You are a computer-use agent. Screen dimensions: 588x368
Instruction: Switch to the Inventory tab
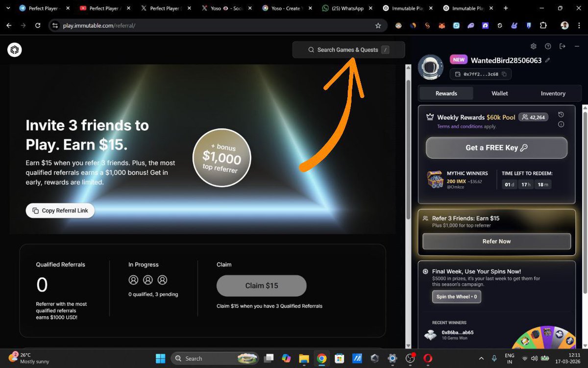(553, 93)
